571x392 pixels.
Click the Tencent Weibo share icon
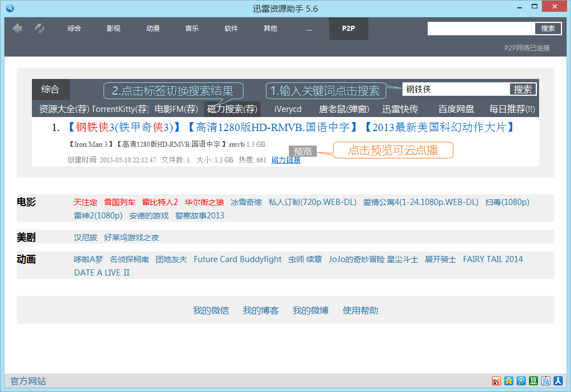click(521, 381)
